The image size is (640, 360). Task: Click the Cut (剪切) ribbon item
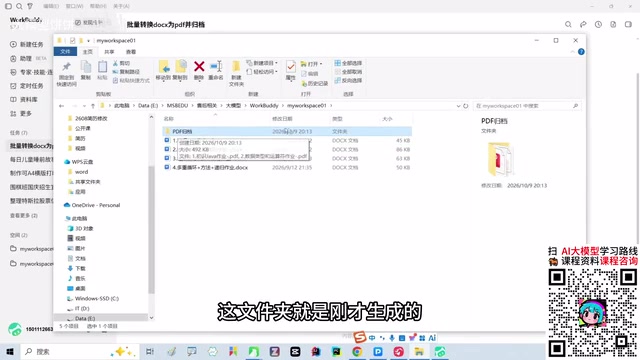pos(121,63)
